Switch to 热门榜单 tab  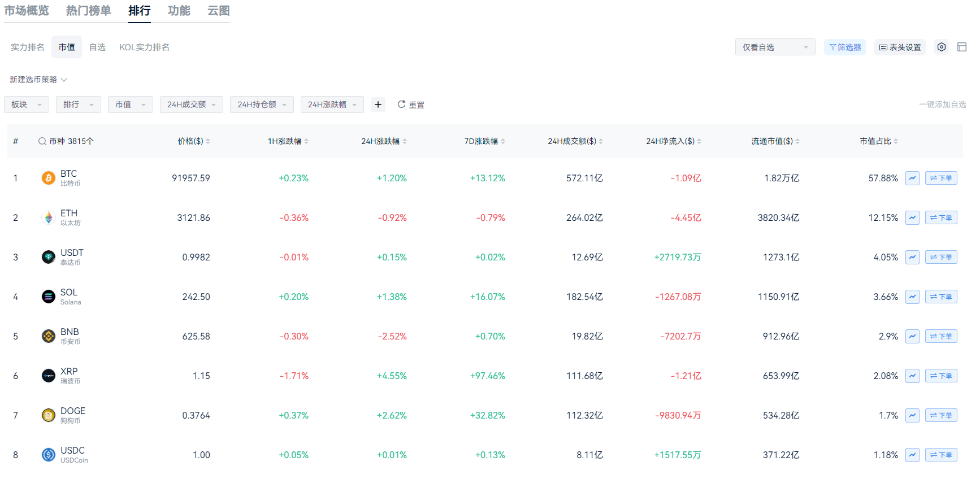pyautogui.click(x=89, y=11)
